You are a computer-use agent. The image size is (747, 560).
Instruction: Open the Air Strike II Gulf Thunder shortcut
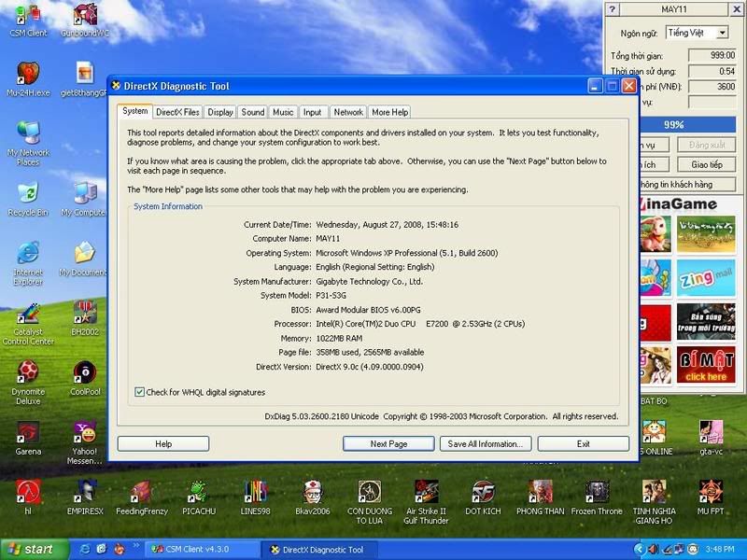click(426, 502)
